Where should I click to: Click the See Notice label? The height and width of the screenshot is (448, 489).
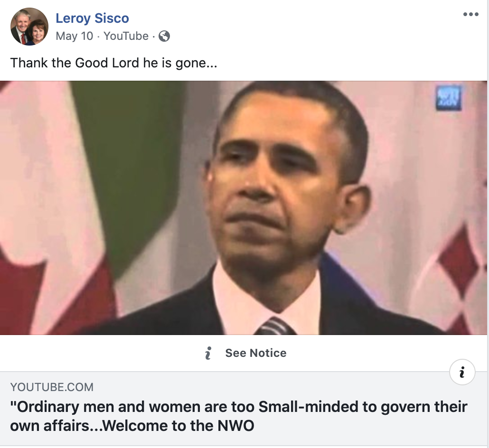pyautogui.click(x=256, y=353)
